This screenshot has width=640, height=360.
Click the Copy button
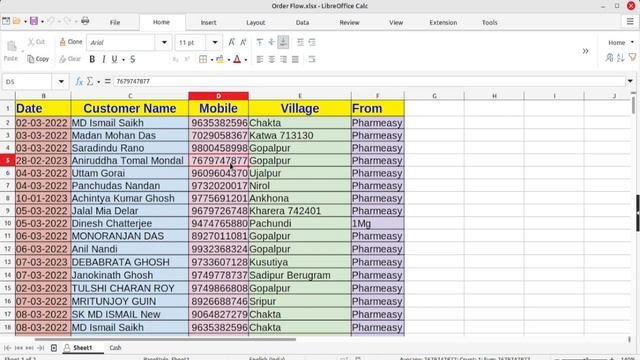pos(38,59)
